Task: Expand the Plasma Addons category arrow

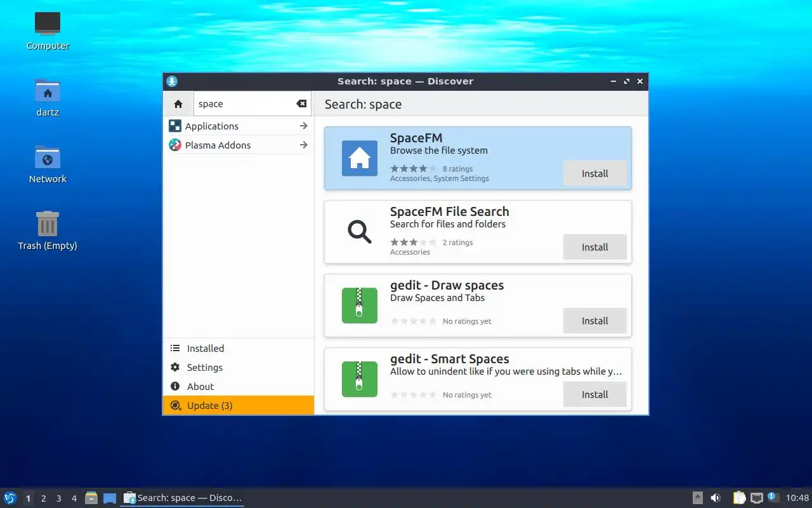Action: [304, 145]
